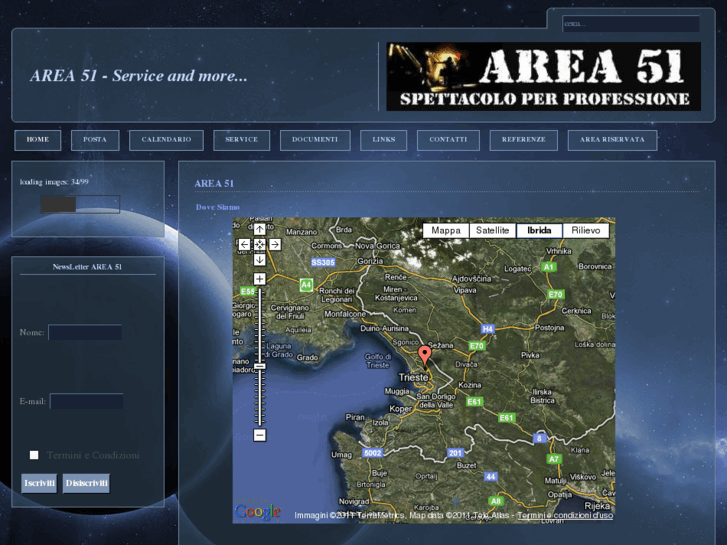
Task: Tick the Termini e Condizioni checkbox
Action: point(34,455)
